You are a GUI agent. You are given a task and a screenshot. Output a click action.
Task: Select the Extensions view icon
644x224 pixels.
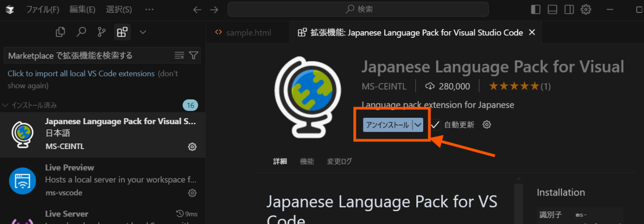[x=122, y=32]
